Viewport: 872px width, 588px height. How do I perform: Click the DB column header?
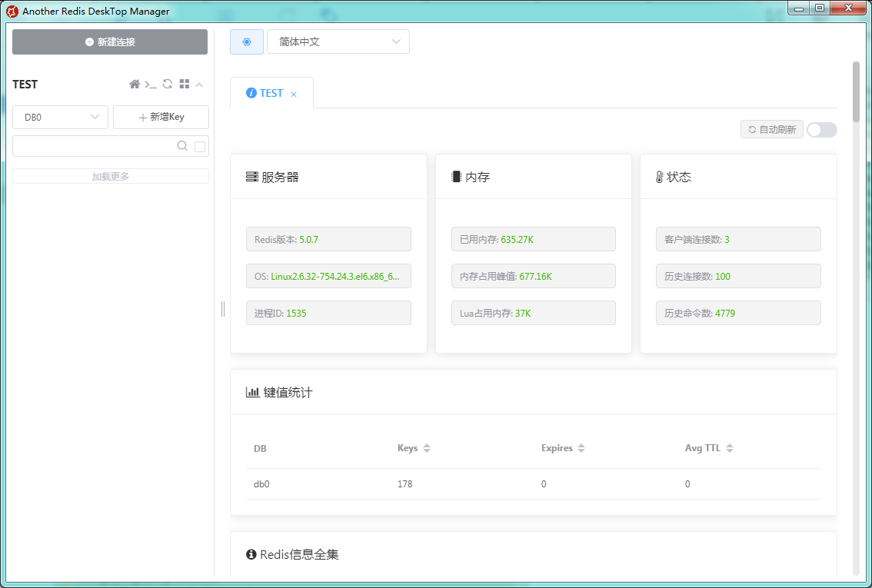[x=260, y=449]
